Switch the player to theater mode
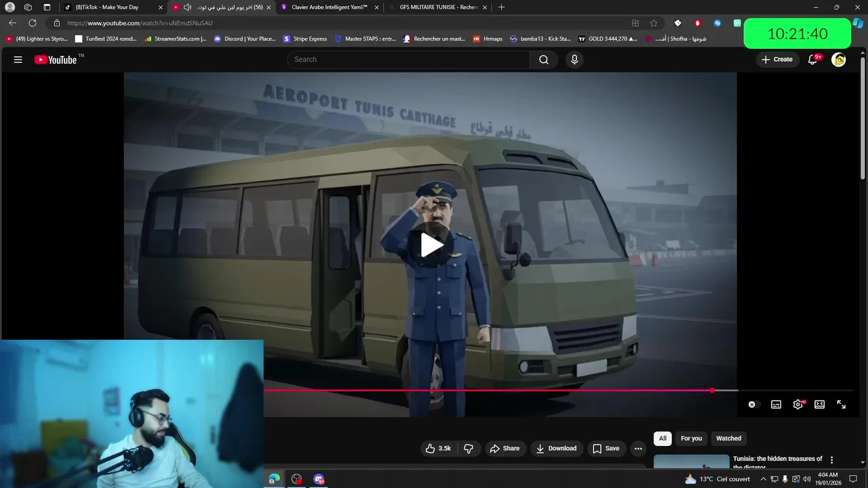Image resolution: width=868 pixels, height=488 pixels. pyautogui.click(x=819, y=405)
